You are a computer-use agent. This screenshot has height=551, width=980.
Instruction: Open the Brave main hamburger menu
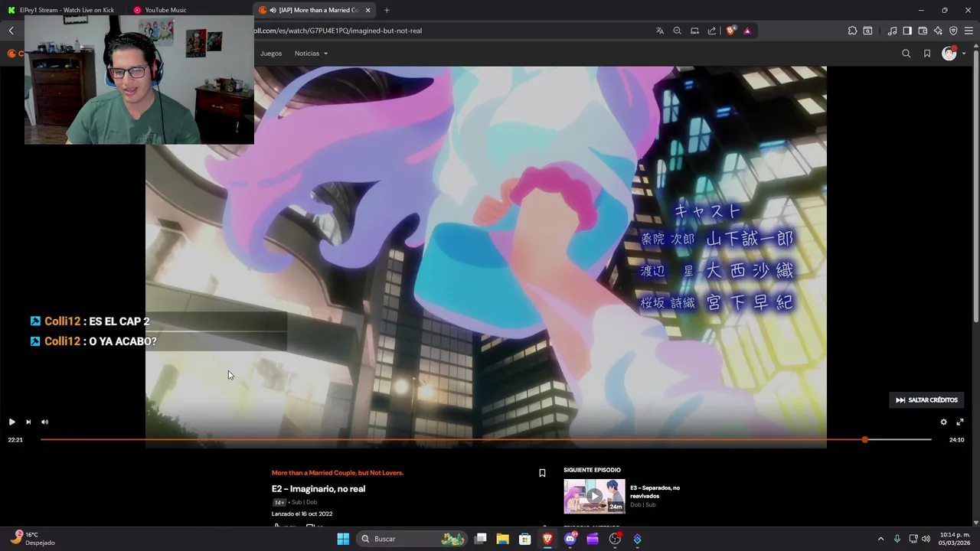tap(969, 31)
